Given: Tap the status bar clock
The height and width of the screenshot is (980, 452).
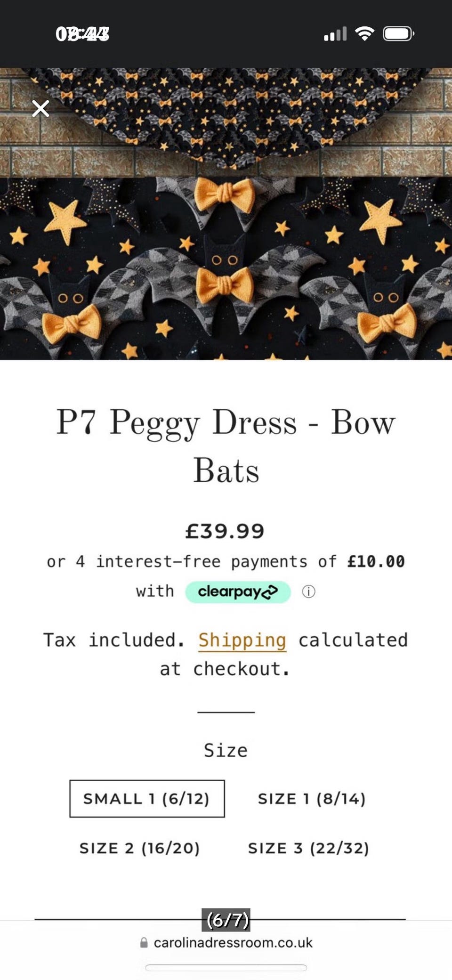Looking at the screenshot, I should [82, 34].
